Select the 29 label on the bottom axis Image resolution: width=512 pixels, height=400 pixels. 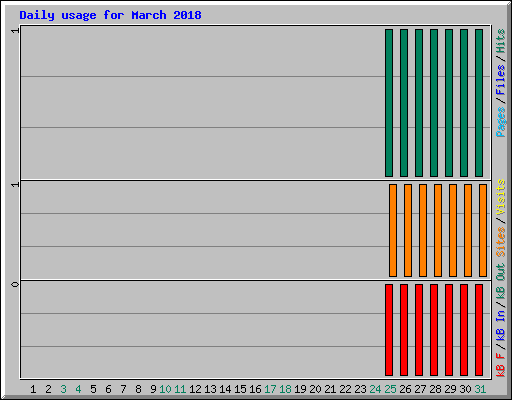[x=450, y=389]
